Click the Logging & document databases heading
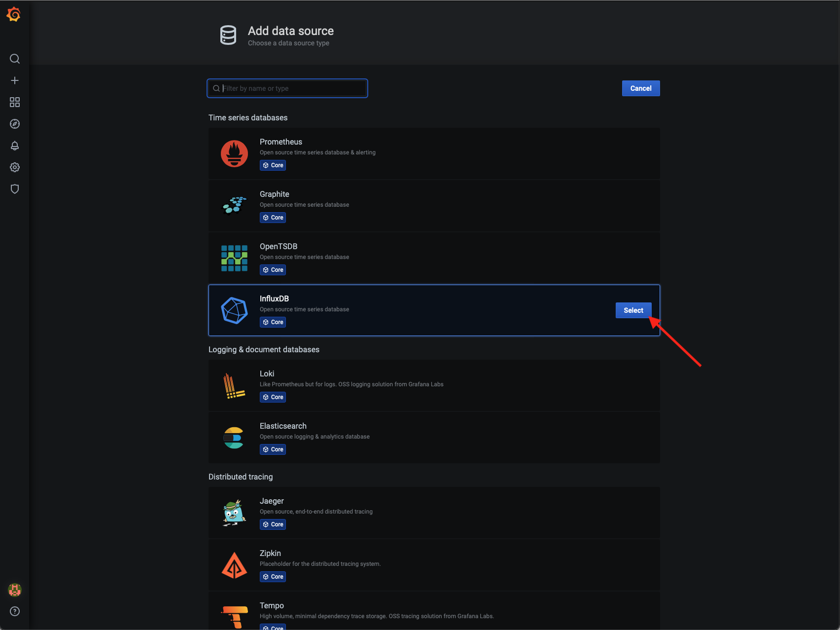 (x=264, y=349)
